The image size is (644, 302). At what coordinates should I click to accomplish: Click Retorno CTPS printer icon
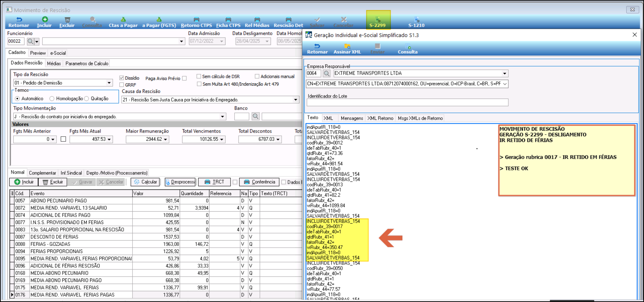pos(196,22)
